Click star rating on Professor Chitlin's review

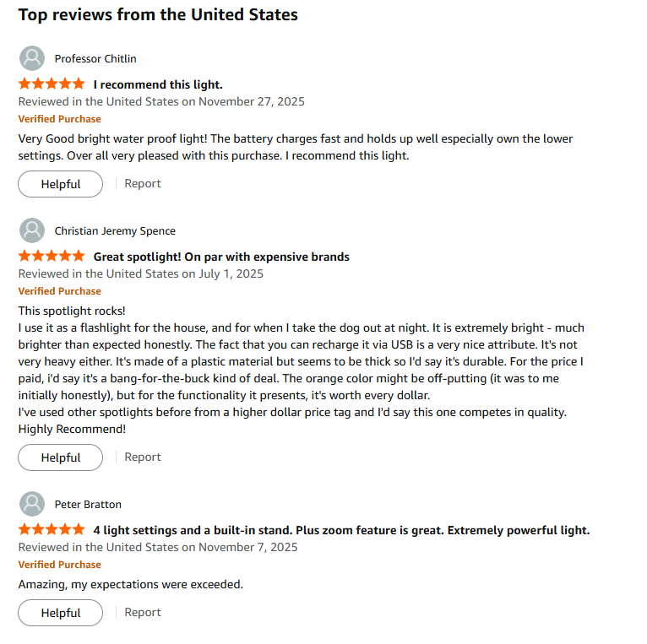[52, 84]
